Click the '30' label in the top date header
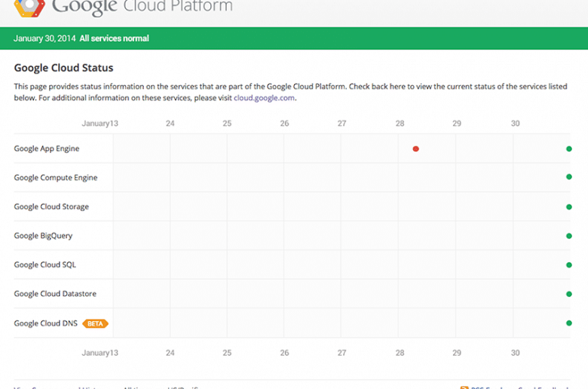 coord(515,124)
